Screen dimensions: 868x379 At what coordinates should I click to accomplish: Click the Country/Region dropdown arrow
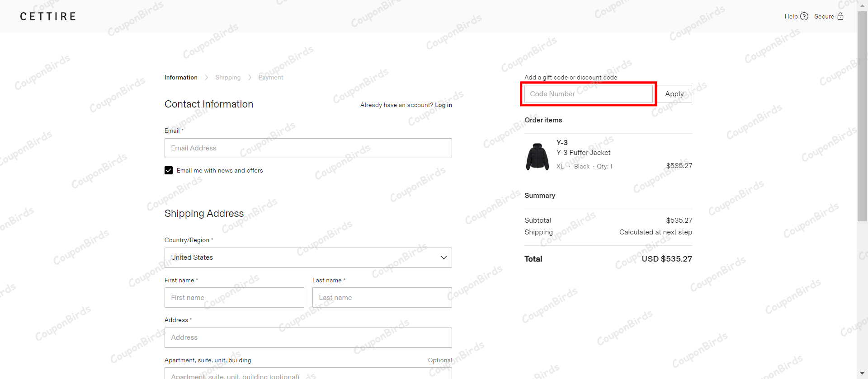[443, 257]
